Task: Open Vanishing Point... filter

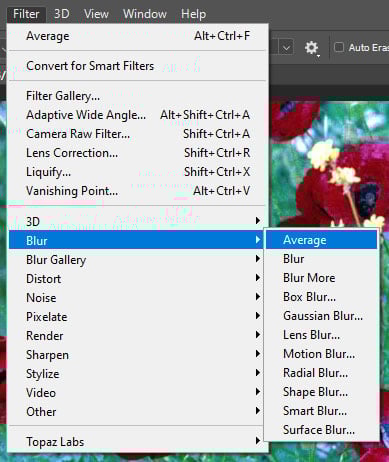Action: pos(138,191)
